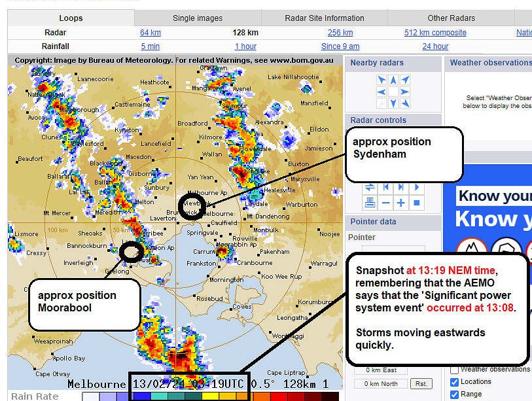
Task: Open the 256 km radar link
Action: tap(340, 33)
